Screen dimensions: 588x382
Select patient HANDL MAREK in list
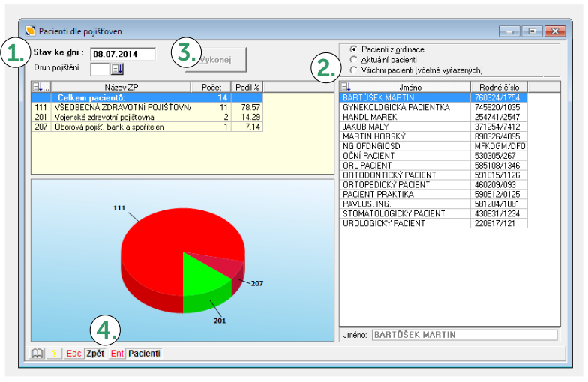click(367, 118)
